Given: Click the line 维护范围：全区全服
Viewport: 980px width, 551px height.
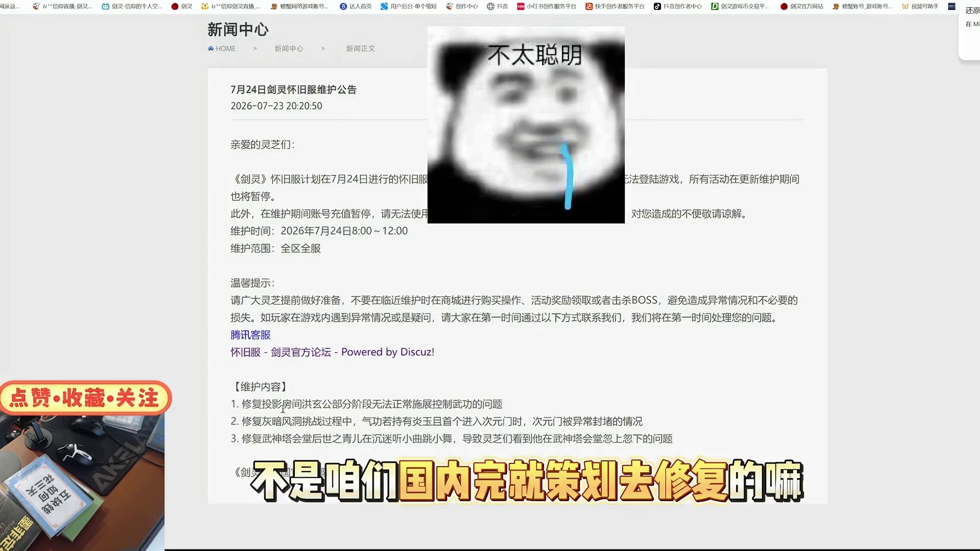Looking at the screenshot, I should coord(276,249).
